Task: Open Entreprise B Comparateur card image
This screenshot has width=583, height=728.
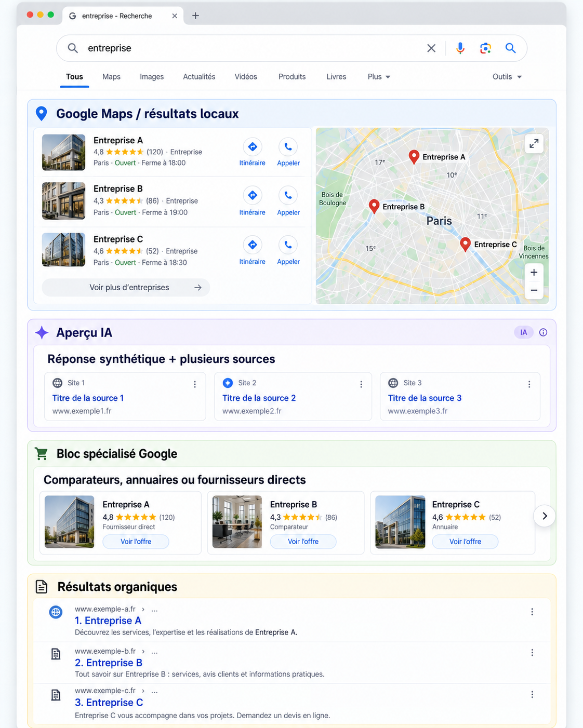Action: coord(237,522)
